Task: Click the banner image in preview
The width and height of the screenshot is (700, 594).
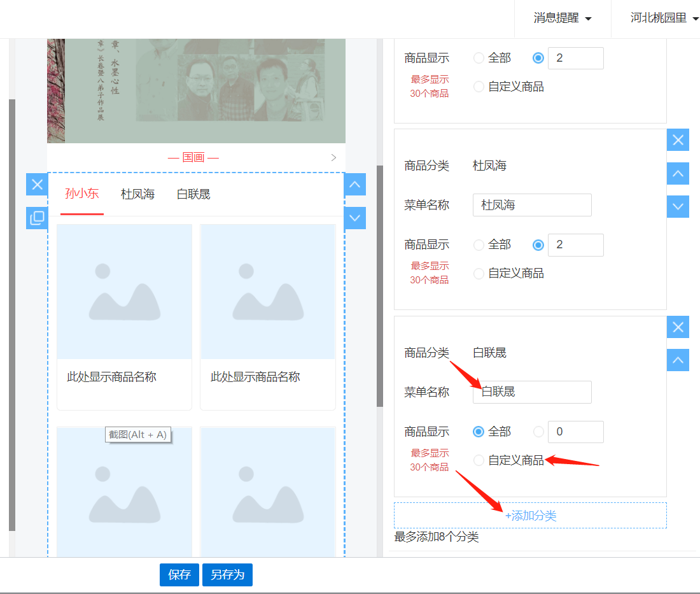Action: click(x=196, y=90)
